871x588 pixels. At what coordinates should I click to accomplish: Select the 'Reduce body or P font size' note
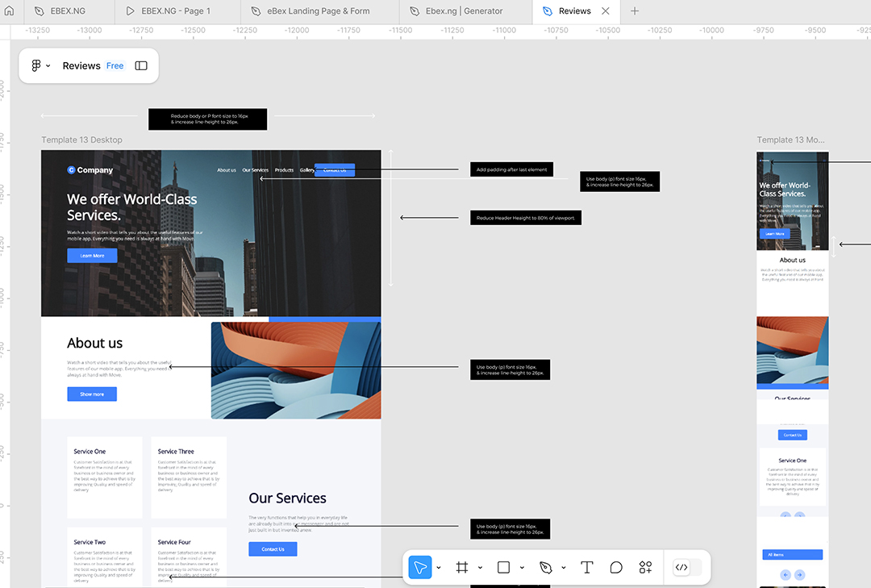coord(208,119)
